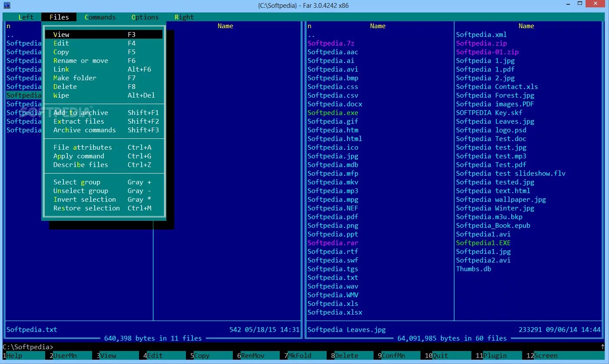Select Softpedia.mp3 file
Screen dimensions: 609x364
[333, 191]
